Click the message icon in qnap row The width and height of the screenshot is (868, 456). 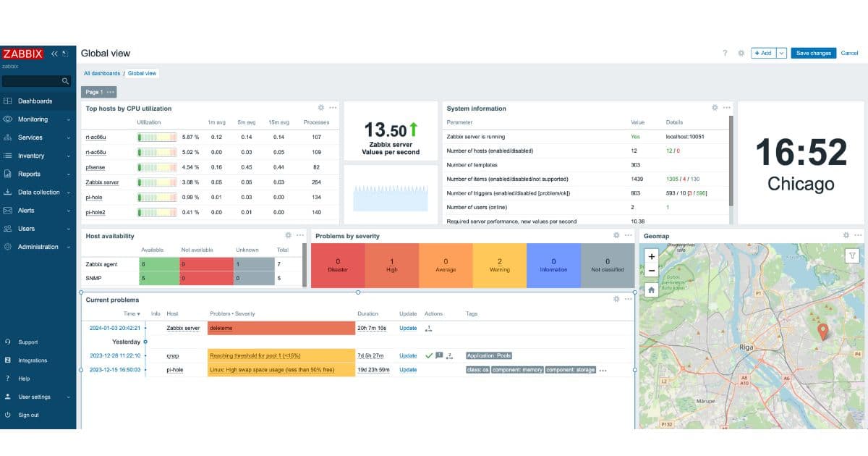click(439, 355)
